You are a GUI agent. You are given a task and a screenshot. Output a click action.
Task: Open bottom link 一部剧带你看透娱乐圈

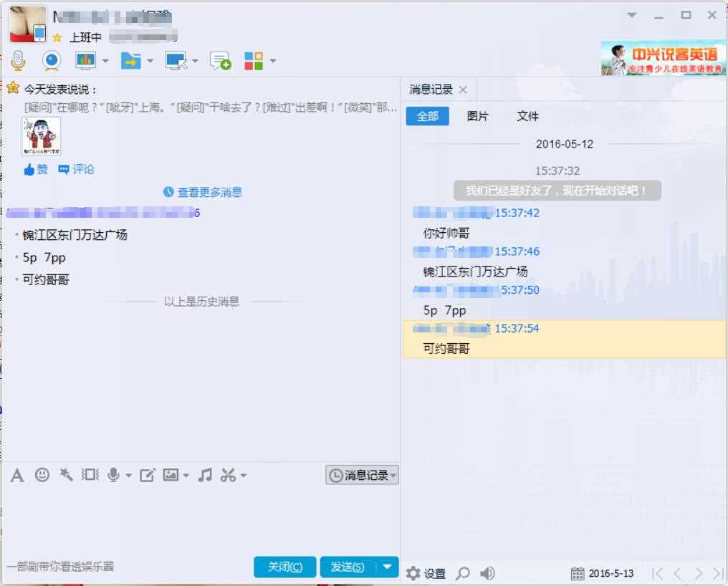pyautogui.click(x=60, y=567)
